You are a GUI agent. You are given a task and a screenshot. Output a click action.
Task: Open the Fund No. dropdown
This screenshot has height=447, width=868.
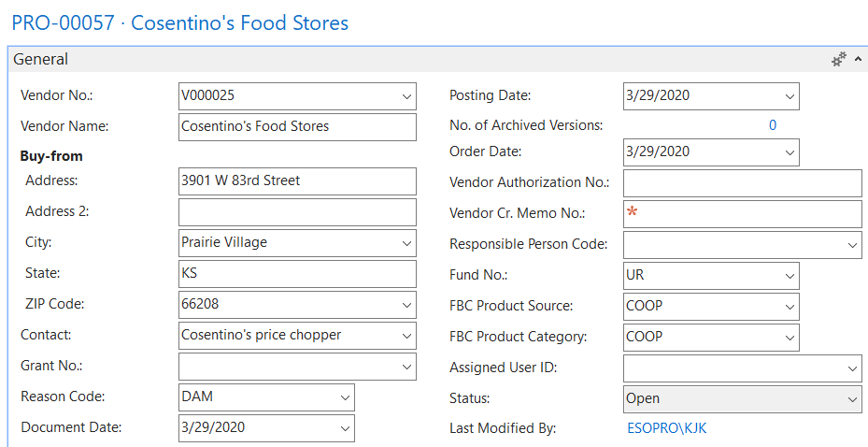pyautogui.click(x=790, y=276)
